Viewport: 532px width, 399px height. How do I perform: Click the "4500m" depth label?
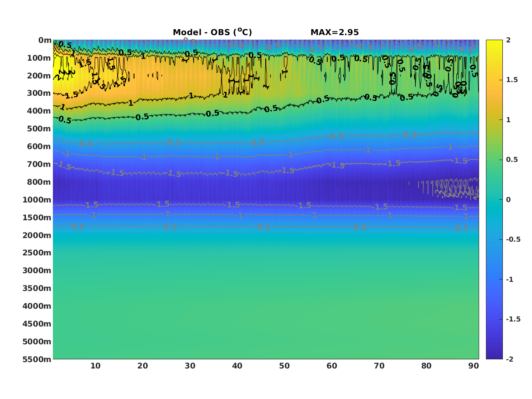click(37, 324)
